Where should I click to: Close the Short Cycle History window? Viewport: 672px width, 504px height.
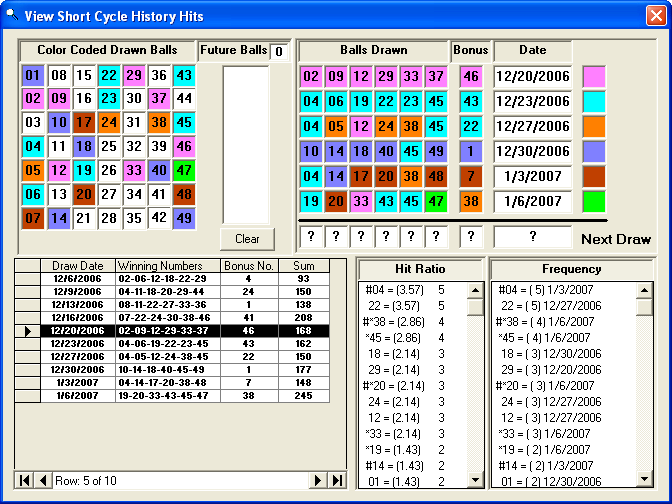(654, 15)
